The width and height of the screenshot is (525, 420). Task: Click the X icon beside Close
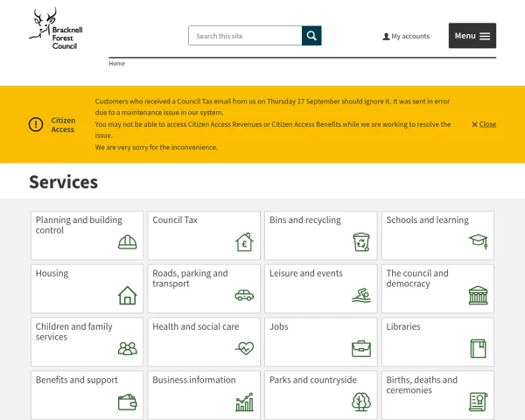pyautogui.click(x=474, y=124)
